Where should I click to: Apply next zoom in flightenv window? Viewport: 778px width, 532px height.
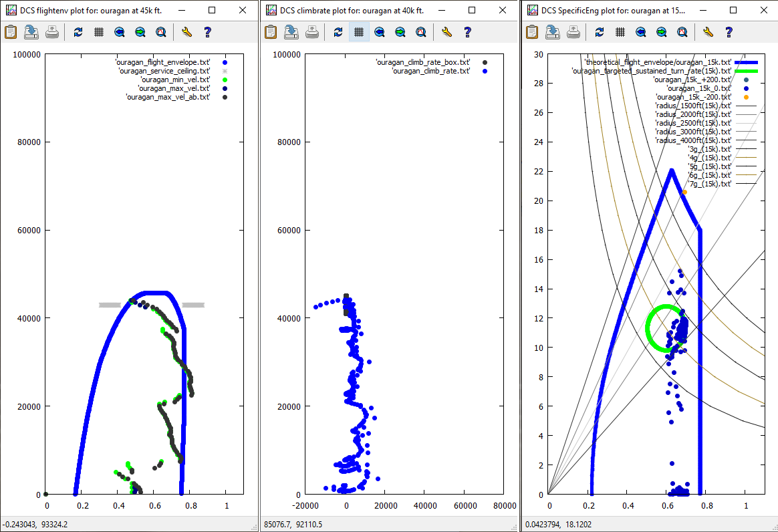(140, 31)
